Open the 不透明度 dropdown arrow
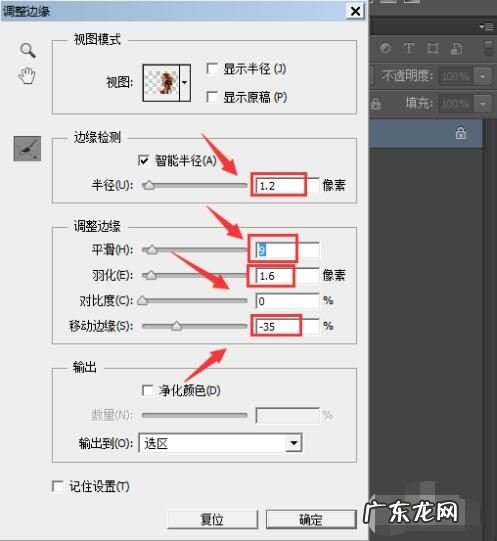Screen dimensions: 497x541 (483, 76)
